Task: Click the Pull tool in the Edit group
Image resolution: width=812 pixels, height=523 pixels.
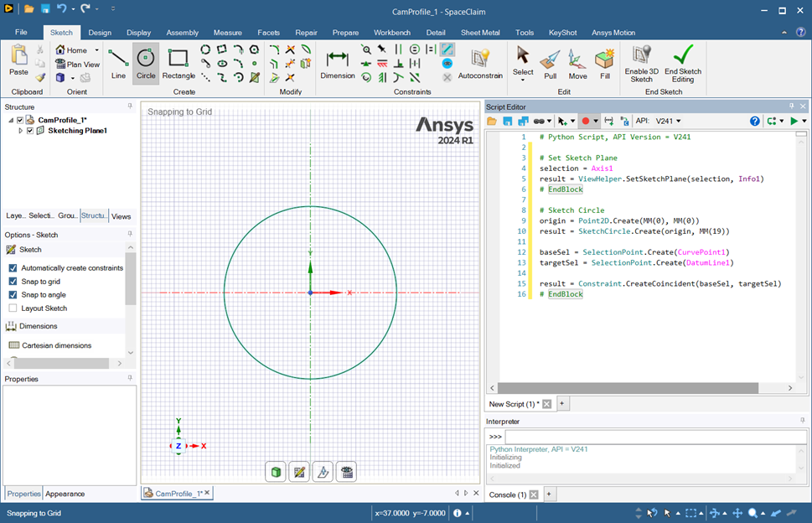Action: [550, 63]
